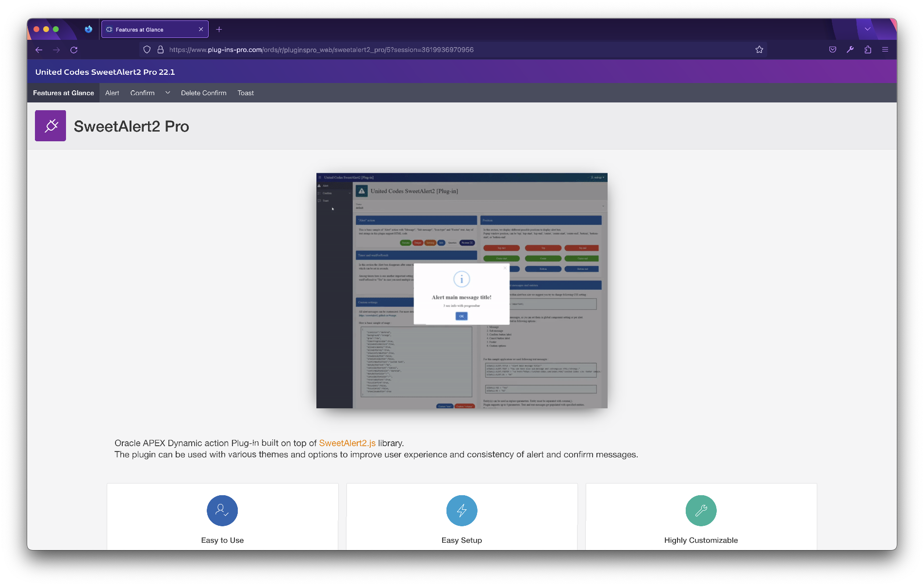Viewport: 924px width, 586px height.
Task: Open the wrench developer tools icon
Action: [850, 50]
